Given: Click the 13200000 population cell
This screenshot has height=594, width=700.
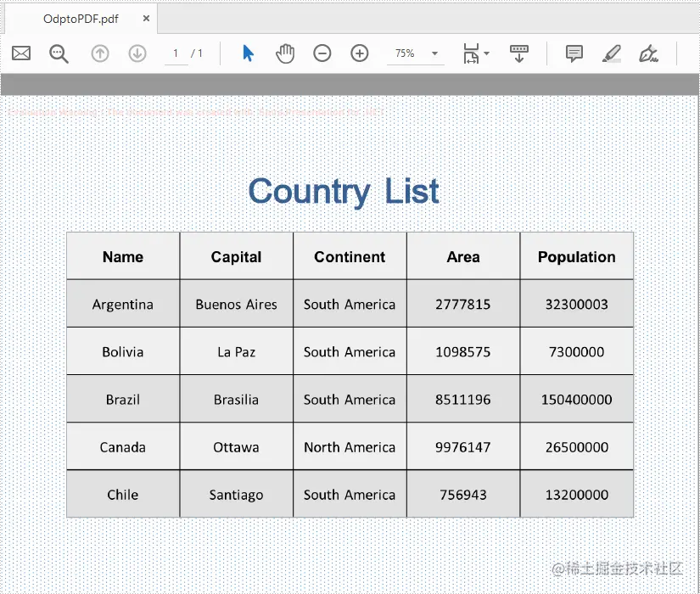Looking at the screenshot, I should coord(577,494).
